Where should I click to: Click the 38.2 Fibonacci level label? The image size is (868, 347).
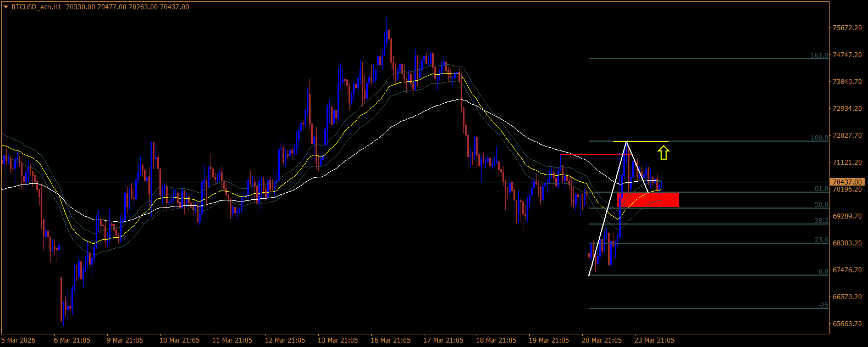(x=821, y=221)
